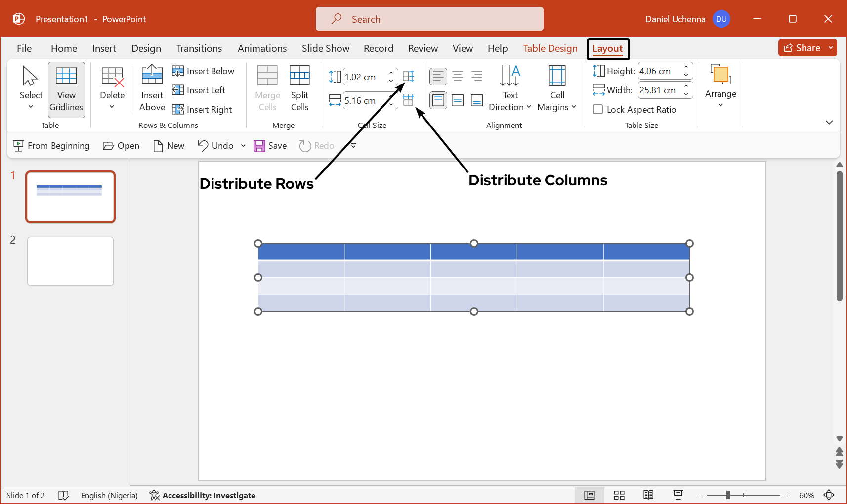
Task: Insert a row above using Insert Above
Action: pyautogui.click(x=152, y=89)
